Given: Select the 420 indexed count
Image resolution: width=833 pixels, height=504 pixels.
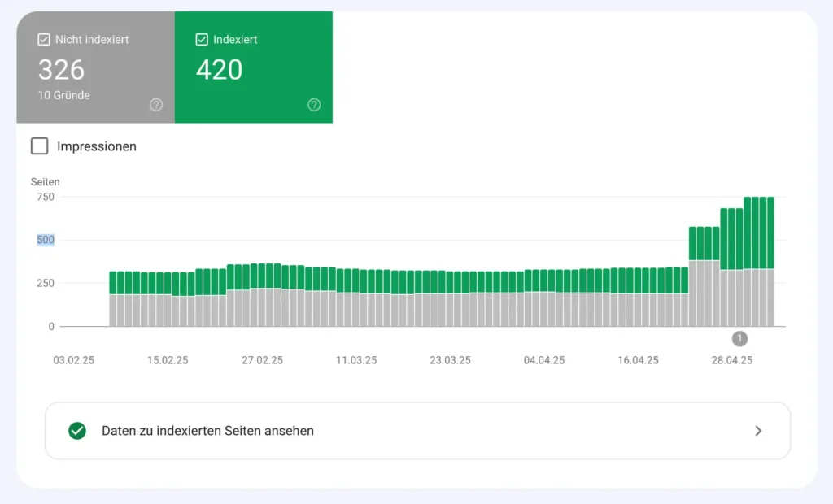Looking at the screenshot, I should click(219, 70).
